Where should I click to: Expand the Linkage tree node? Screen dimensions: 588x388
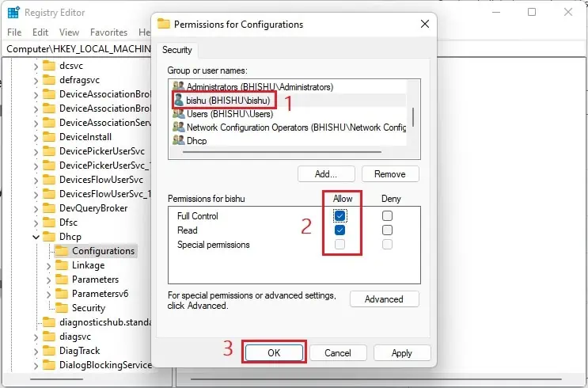click(48, 266)
